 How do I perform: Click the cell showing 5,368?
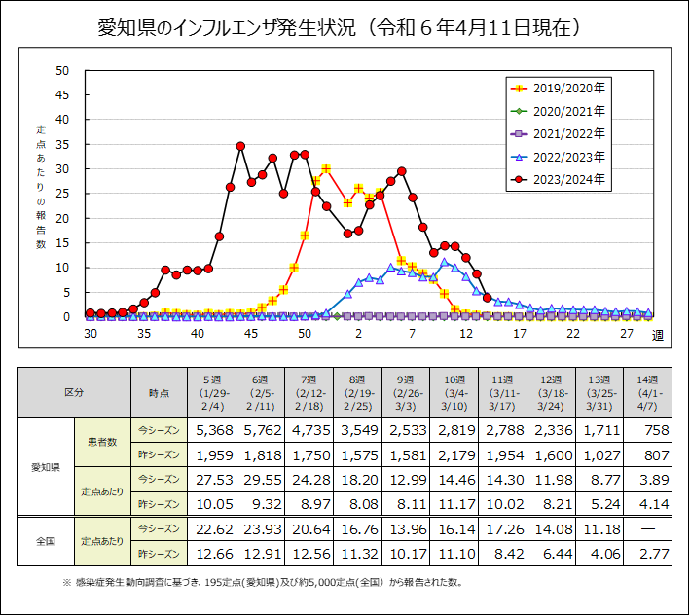click(212, 430)
